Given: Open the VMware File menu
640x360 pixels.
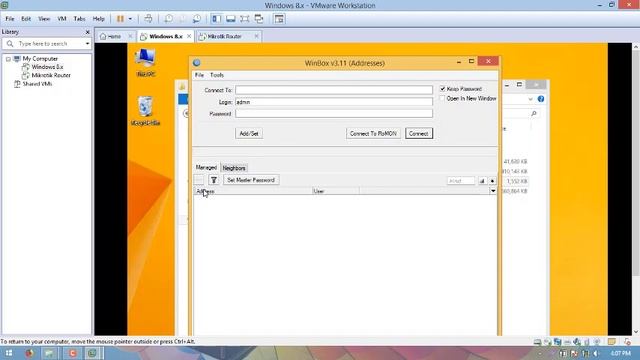Looking at the screenshot, I should coord(10,19).
